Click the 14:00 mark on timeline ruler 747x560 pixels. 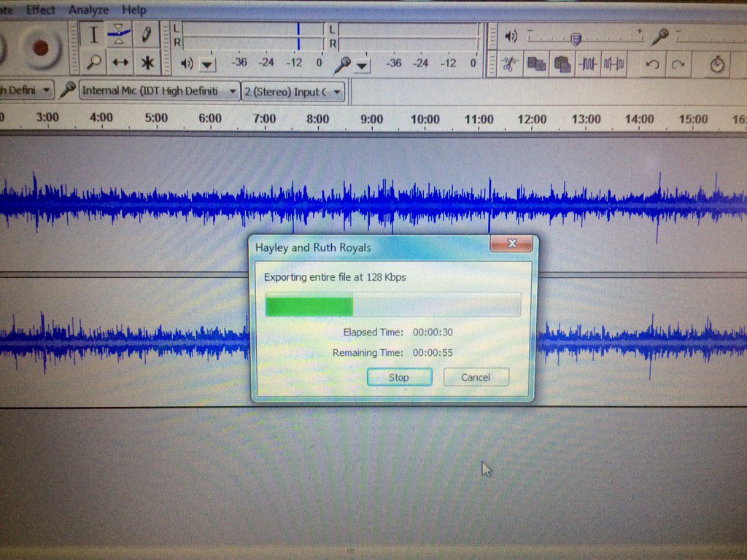(x=639, y=119)
